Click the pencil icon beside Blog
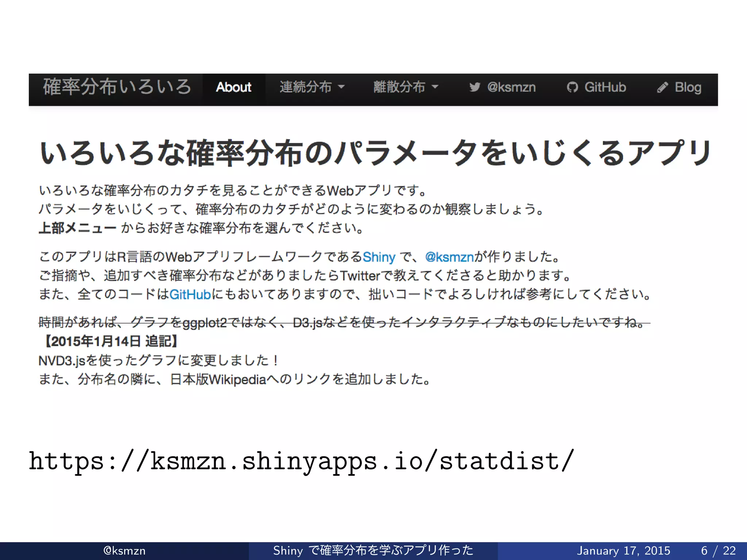The width and height of the screenshot is (747, 560). click(x=662, y=87)
